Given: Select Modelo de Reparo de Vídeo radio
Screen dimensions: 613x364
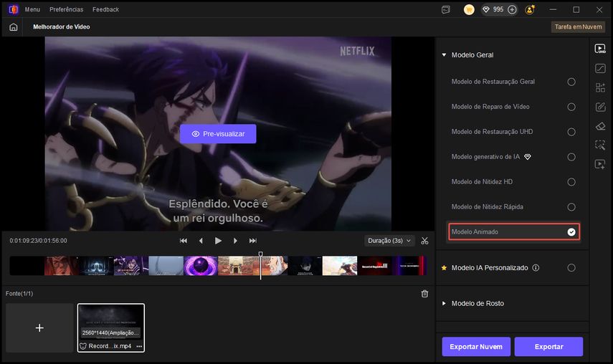Looking at the screenshot, I should [x=571, y=107].
